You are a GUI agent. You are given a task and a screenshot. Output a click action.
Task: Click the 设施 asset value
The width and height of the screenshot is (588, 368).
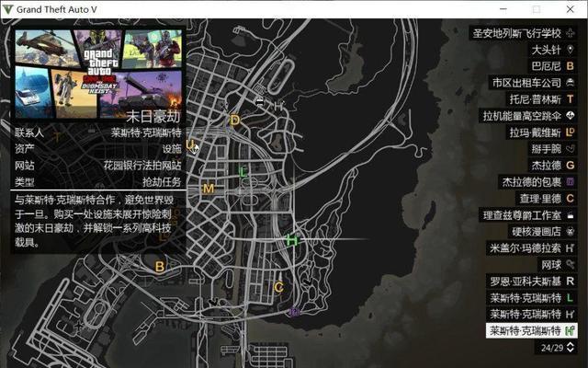click(172, 149)
